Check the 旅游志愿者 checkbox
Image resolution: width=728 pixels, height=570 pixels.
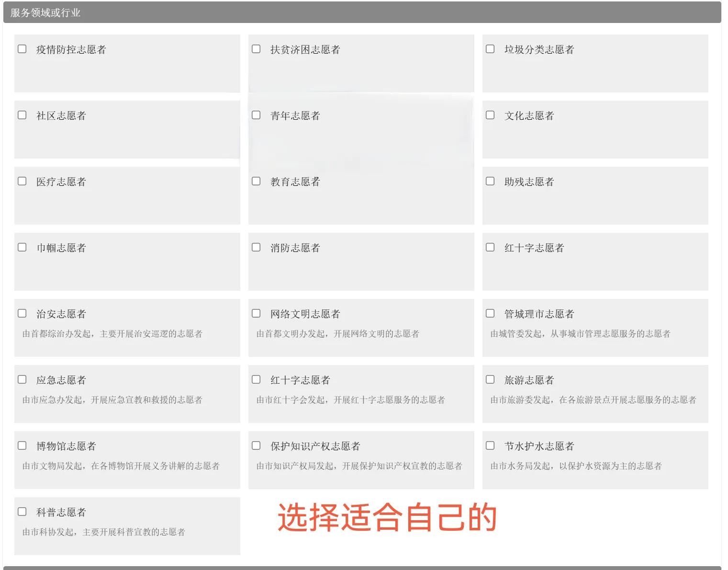490,379
